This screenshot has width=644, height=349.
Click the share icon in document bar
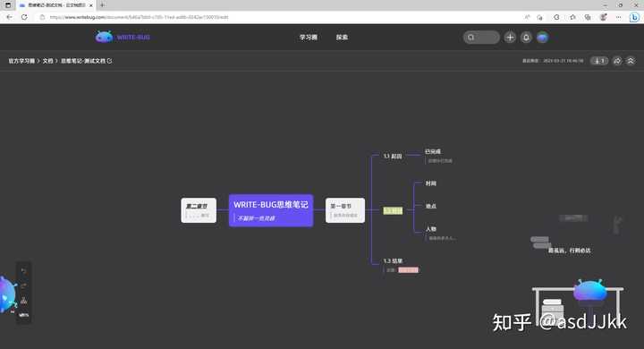[617, 61]
